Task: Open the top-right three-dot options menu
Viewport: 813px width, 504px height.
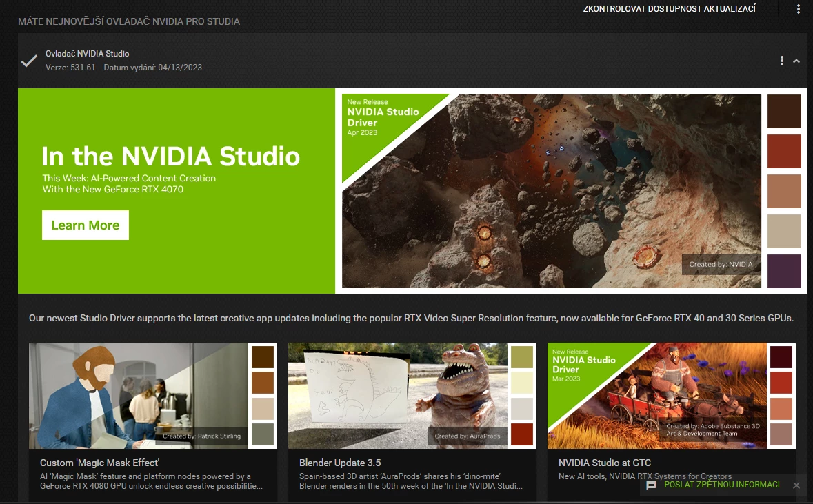Action: [x=798, y=9]
